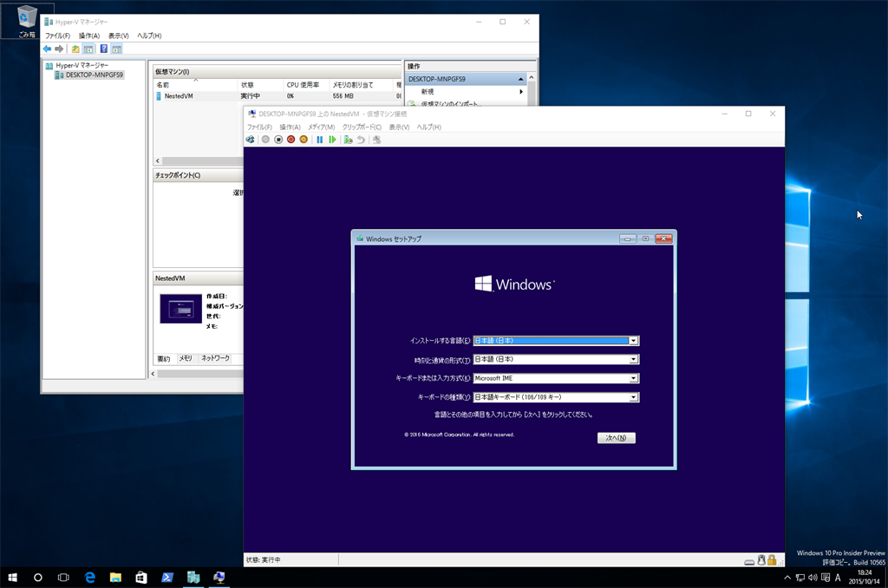Open the keyboard type dropdown (106/109 keys)
The image size is (888, 588).
[x=634, y=397]
